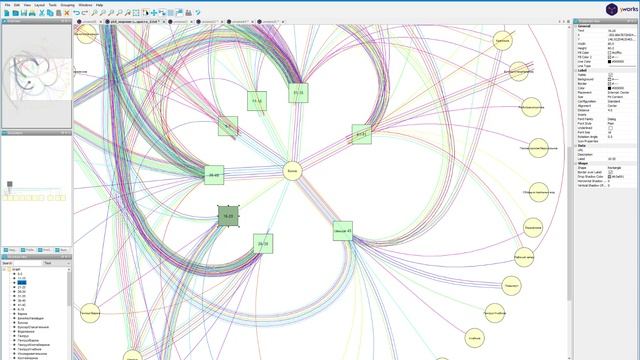
Task: Save the graph with the Save icon
Action: pos(24,13)
